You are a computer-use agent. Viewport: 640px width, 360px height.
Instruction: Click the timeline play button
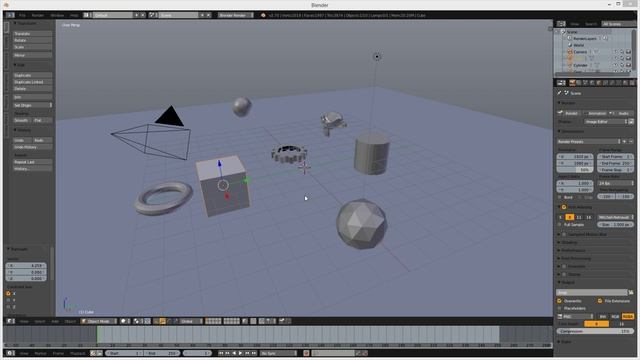[240, 353]
